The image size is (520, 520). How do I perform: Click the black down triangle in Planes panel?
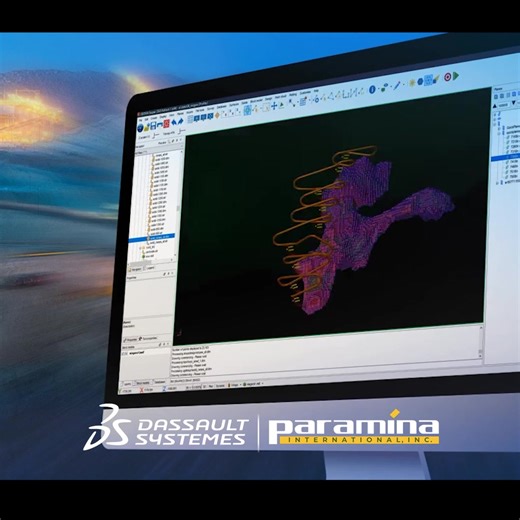(513, 103)
